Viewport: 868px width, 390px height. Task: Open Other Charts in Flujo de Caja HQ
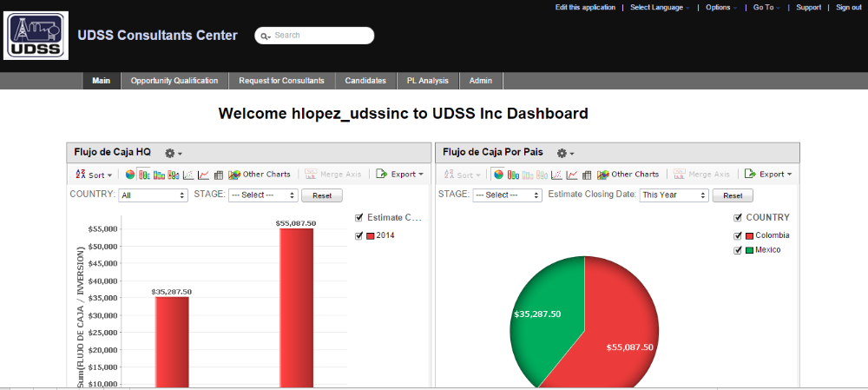(x=259, y=175)
